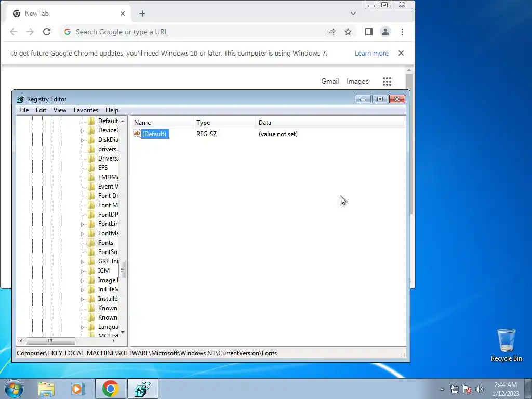Open the File menu in Registry Editor
532x399 pixels.
pyautogui.click(x=24, y=110)
